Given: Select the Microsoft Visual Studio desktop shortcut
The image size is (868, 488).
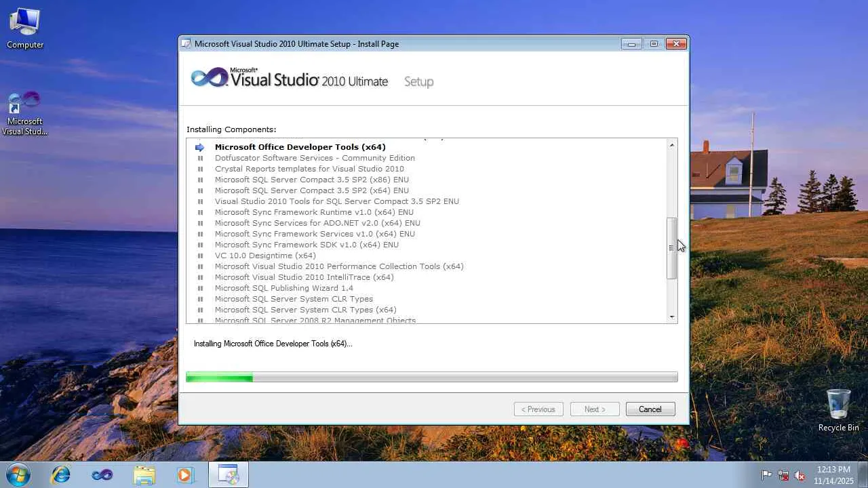Looking at the screenshot, I should (25, 114).
